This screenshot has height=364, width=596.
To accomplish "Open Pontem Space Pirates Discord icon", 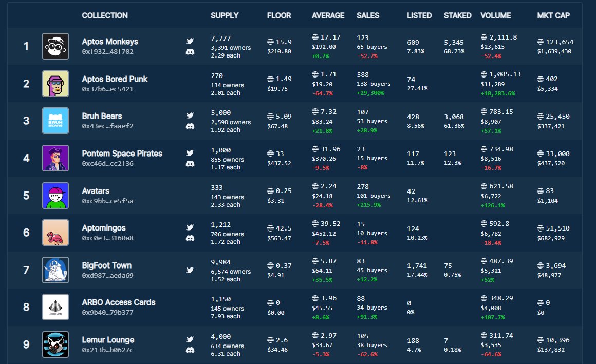I will [190, 164].
